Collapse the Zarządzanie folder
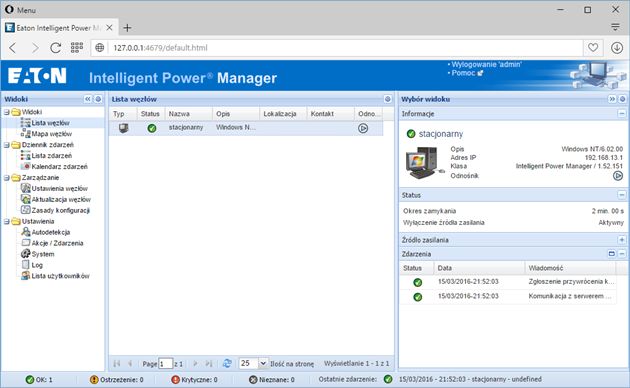 tap(7, 178)
